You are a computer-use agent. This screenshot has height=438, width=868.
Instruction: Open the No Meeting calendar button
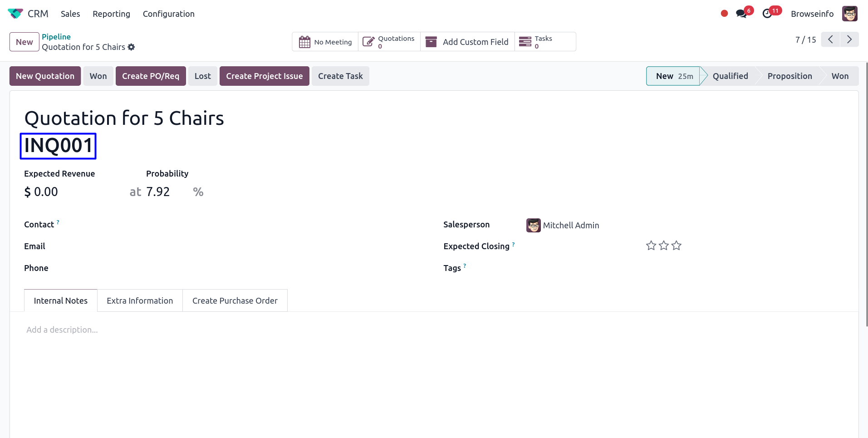[325, 42]
